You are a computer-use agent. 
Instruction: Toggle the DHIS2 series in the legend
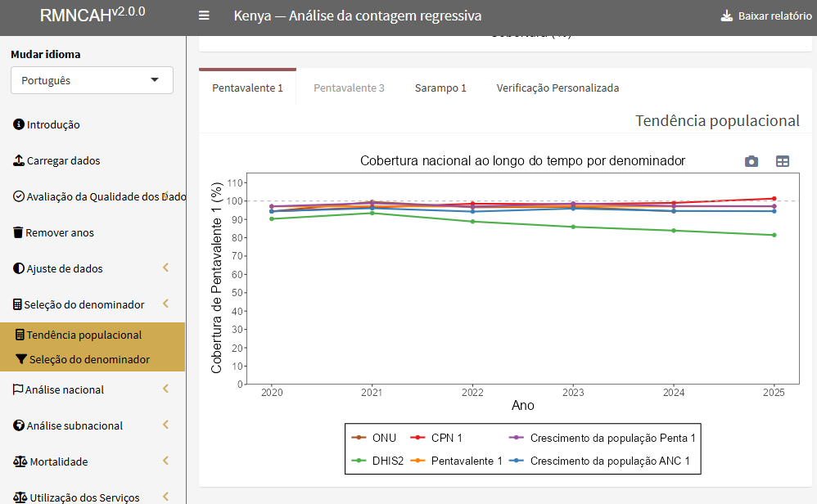(x=377, y=461)
